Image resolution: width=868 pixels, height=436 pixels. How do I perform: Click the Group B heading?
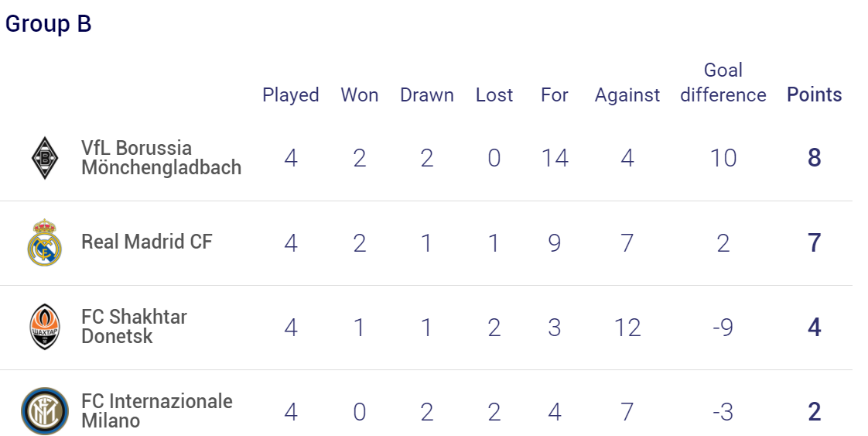point(48,24)
